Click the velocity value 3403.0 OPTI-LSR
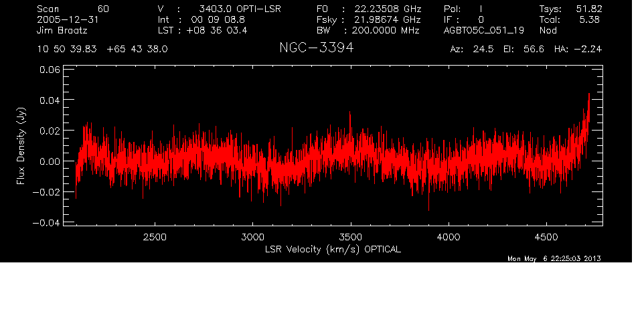Image resolution: width=644 pixels, height=328 pixels. coord(240,9)
